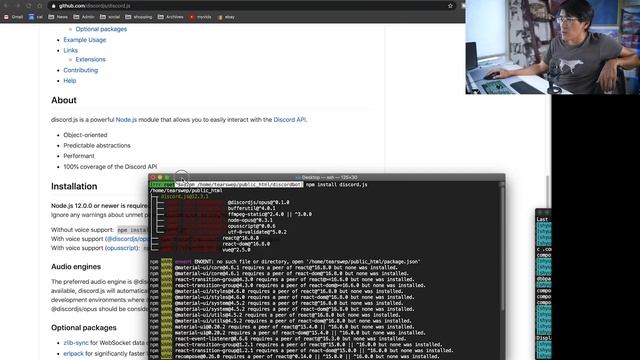Bookmark this page with the star icon
The image size is (640, 360).
pos(450,6)
